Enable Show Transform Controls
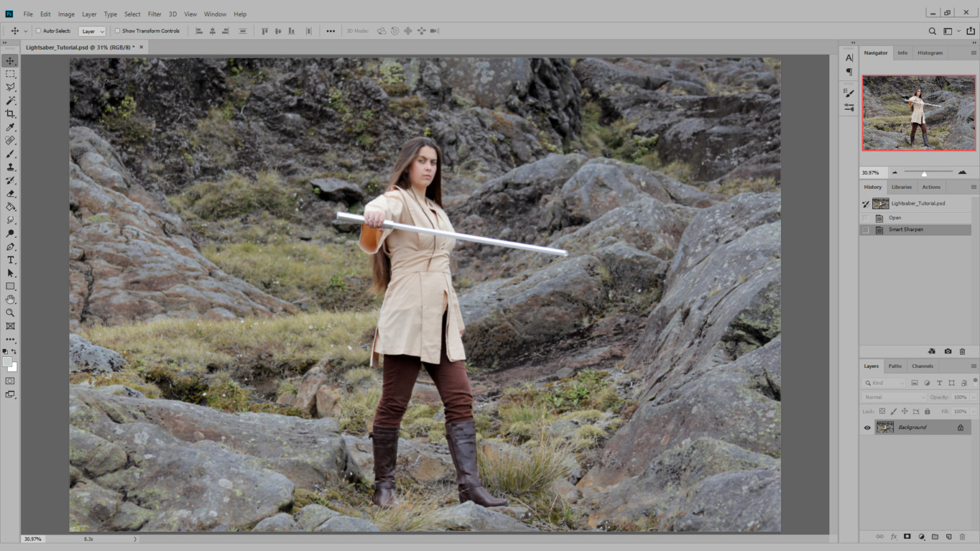The image size is (980, 551). (x=117, y=31)
